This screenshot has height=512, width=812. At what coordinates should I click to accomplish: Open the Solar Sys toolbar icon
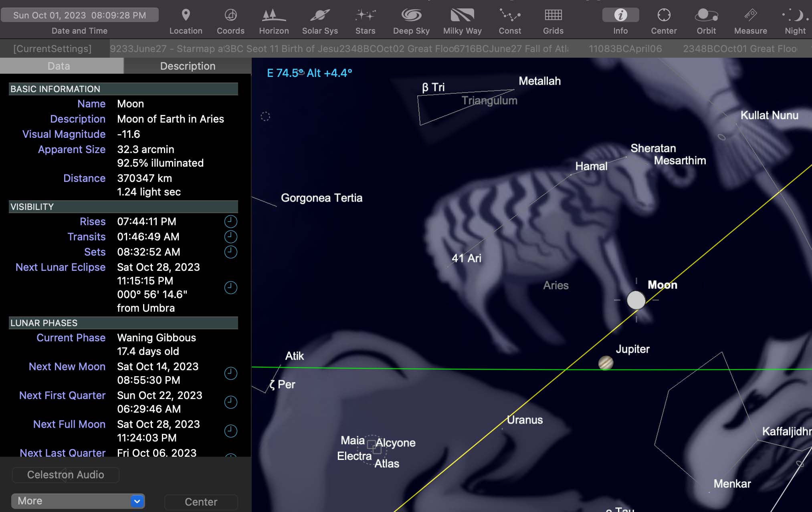pos(320,15)
